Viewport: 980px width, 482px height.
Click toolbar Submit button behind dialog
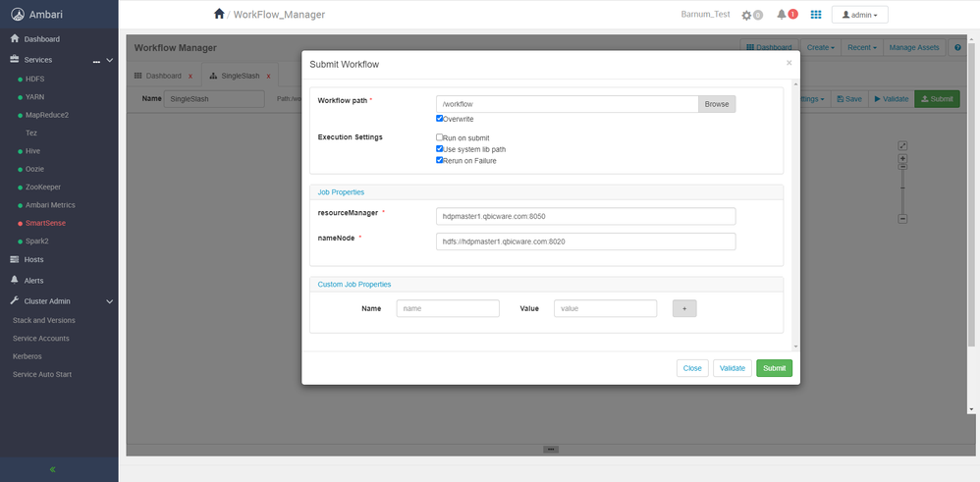[937, 99]
